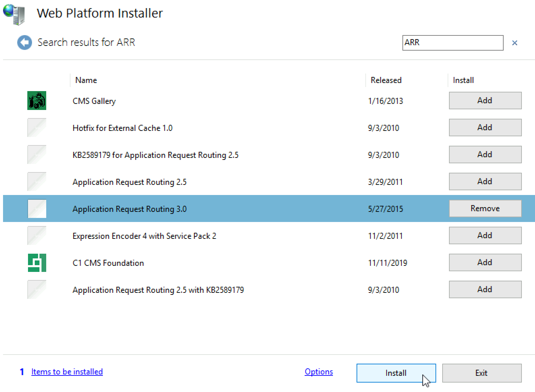
Task: Open the Items to be installed link
Action: [x=67, y=372]
